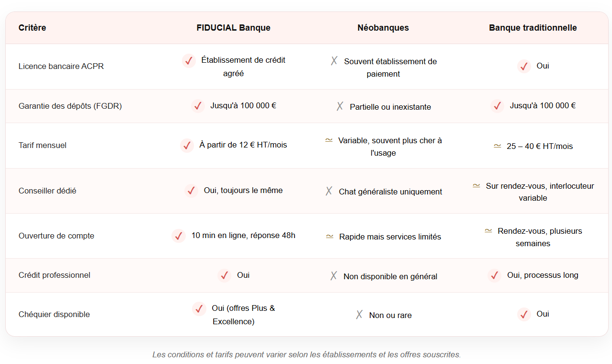
Task: Select the Garantie des dépôts (FGDR) row label
Action: tap(70, 106)
